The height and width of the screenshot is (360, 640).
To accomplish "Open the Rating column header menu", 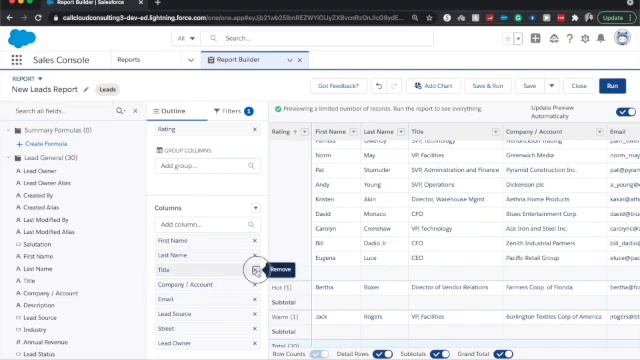I will 304,132.
